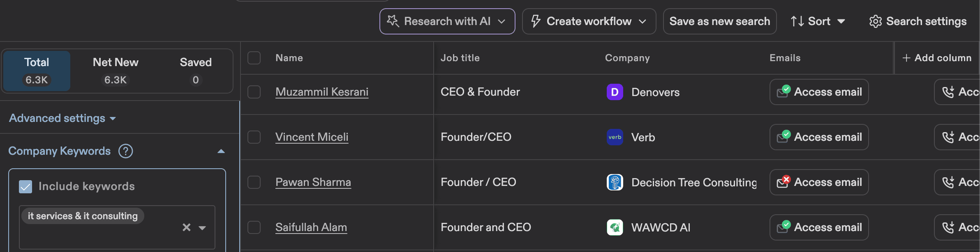Click the phone access icon on Muzammil's row
The height and width of the screenshot is (252, 980).
click(x=948, y=92)
